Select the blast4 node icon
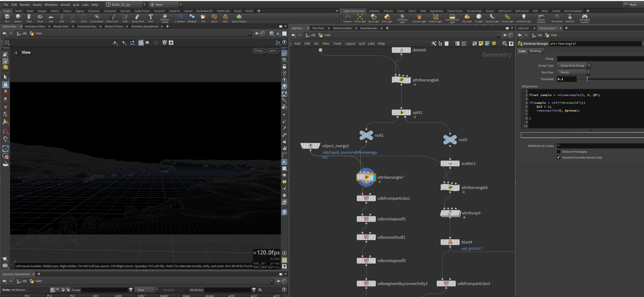 coord(450,242)
